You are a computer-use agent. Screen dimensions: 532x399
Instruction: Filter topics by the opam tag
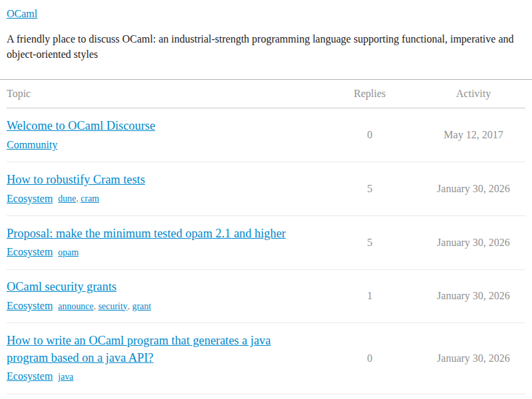pos(68,253)
